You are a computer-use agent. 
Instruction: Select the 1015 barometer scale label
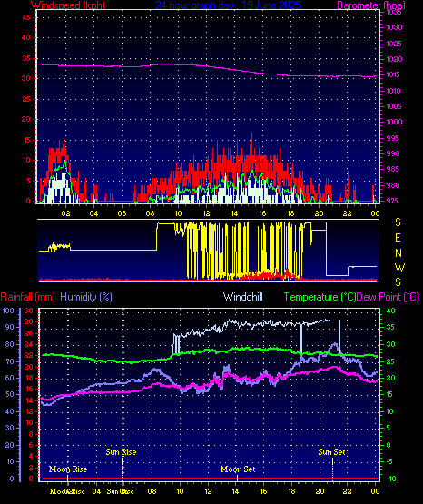pyautogui.click(x=394, y=74)
